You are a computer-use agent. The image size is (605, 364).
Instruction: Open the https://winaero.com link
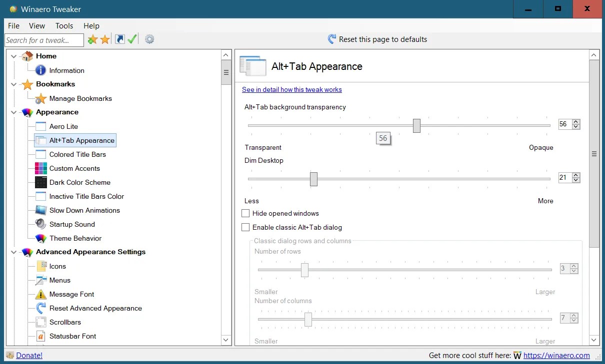pos(556,356)
